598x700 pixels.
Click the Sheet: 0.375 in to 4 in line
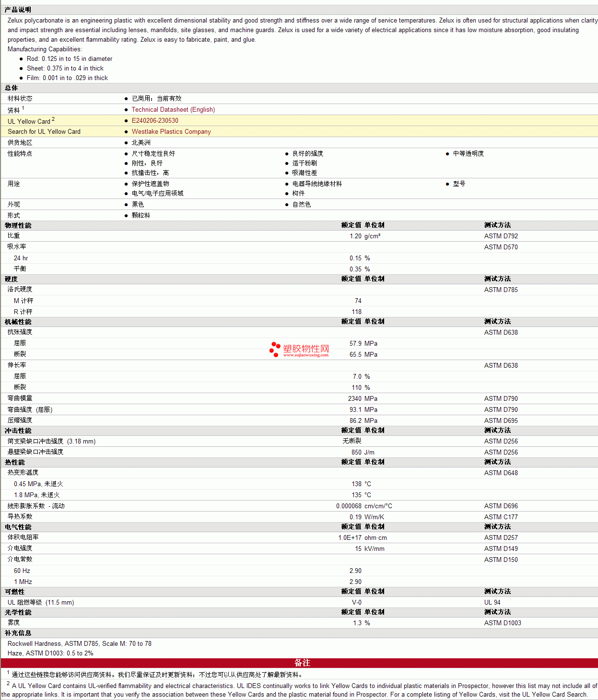coord(65,68)
